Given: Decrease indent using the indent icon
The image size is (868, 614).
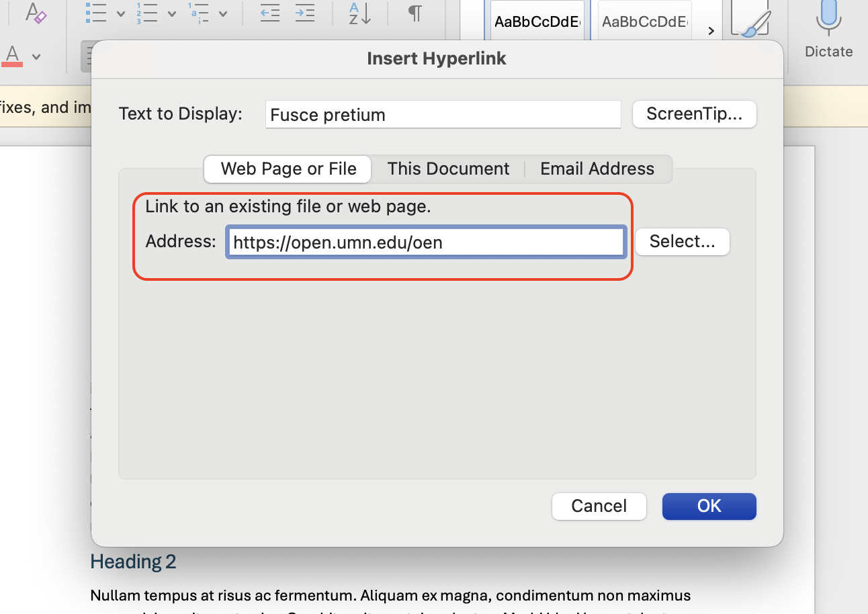Looking at the screenshot, I should point(269,13).
